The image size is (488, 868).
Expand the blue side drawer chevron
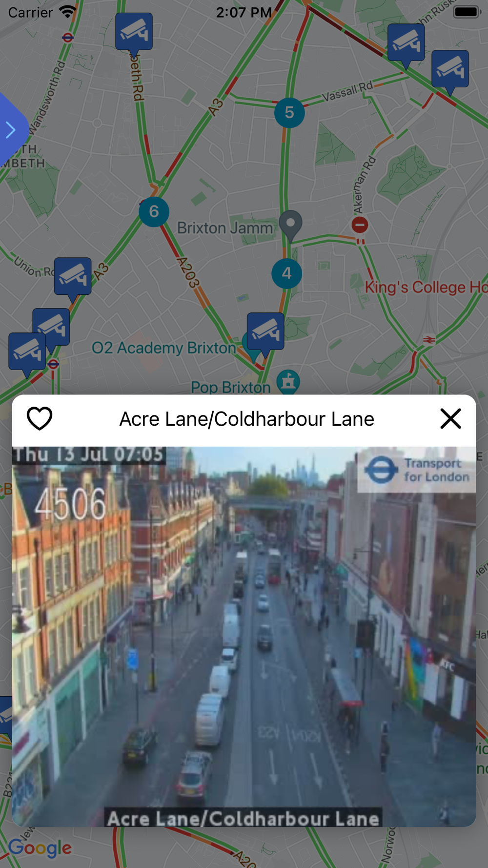click(11, 130)
